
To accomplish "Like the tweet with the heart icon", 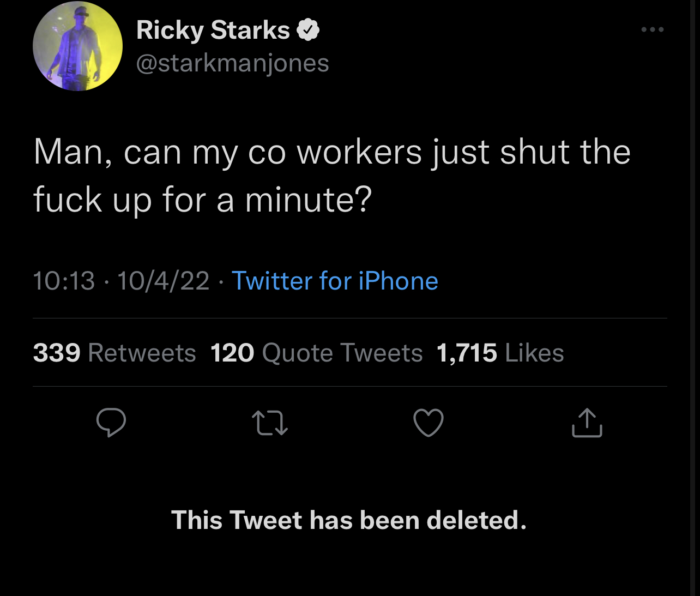I will coord(429,423).
